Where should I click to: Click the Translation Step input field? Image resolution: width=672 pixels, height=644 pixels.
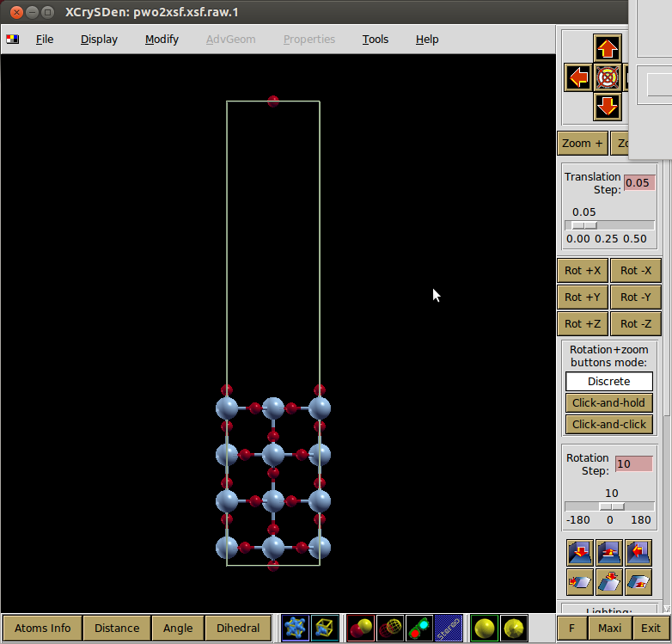tap(638, 183)
